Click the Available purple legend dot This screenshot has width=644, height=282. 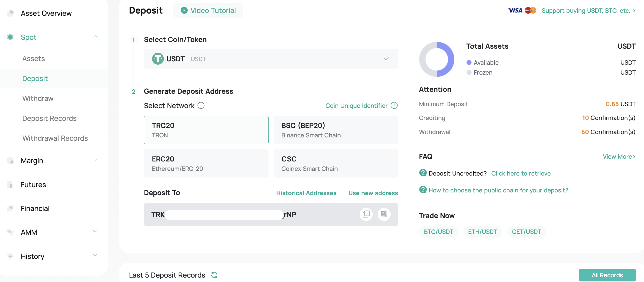[469, 62]
